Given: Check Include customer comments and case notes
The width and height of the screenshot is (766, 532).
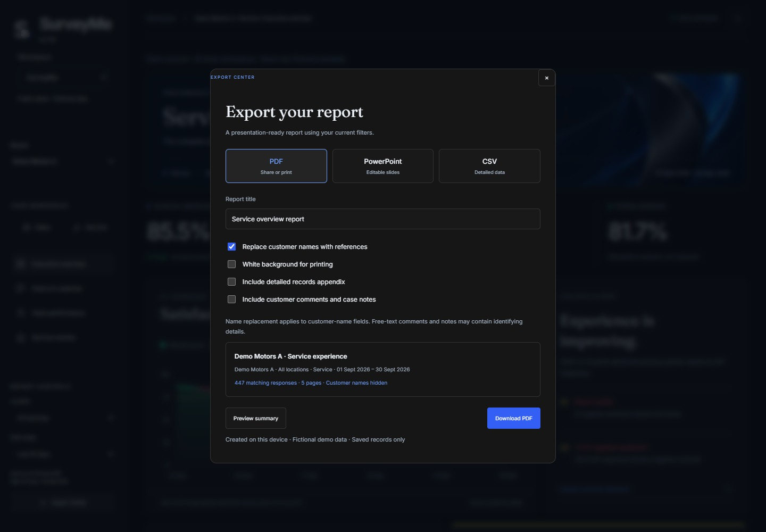Looking at the screenshot, I should coord(232,300).
